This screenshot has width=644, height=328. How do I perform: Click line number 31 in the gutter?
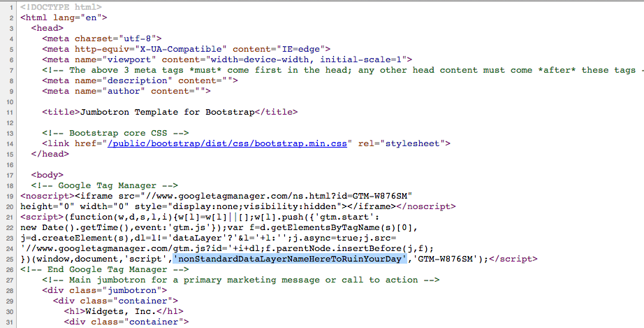(10, 322)
